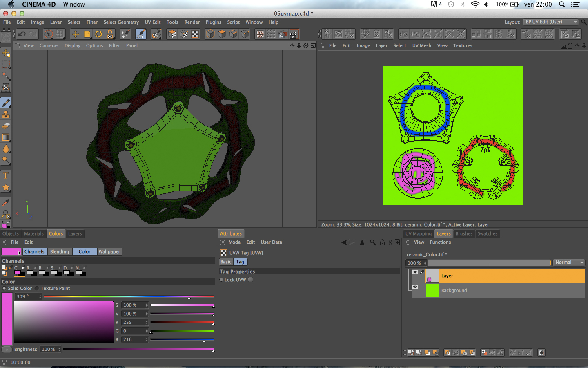This screenshot has width=588, height=368.
Task: Open the UV Mesh menu
Action: 421,46
